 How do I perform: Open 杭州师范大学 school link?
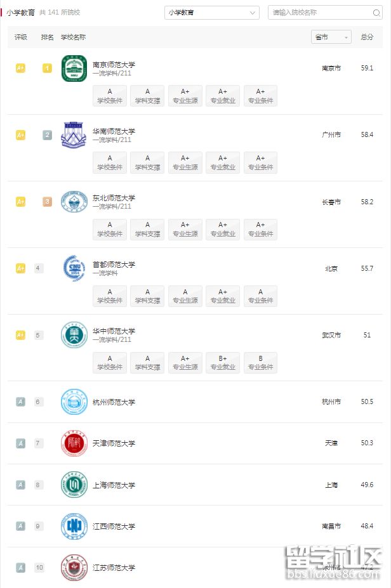114,402
